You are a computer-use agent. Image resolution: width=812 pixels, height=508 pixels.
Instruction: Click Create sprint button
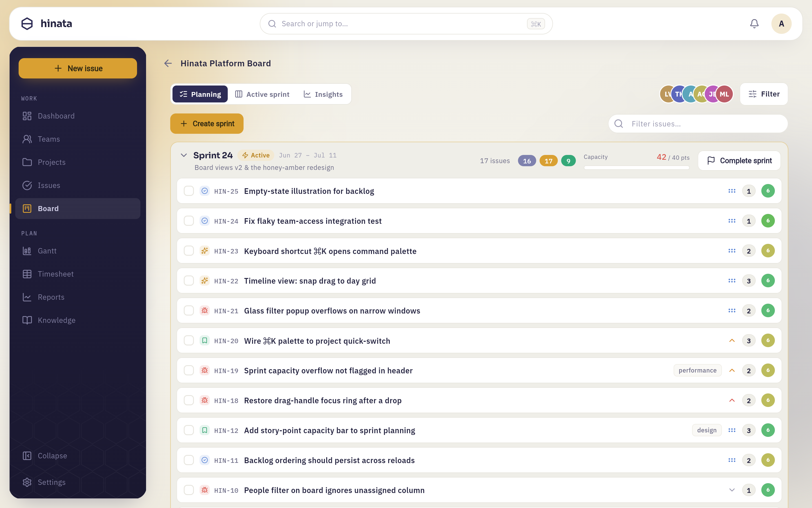pos(207,124)
